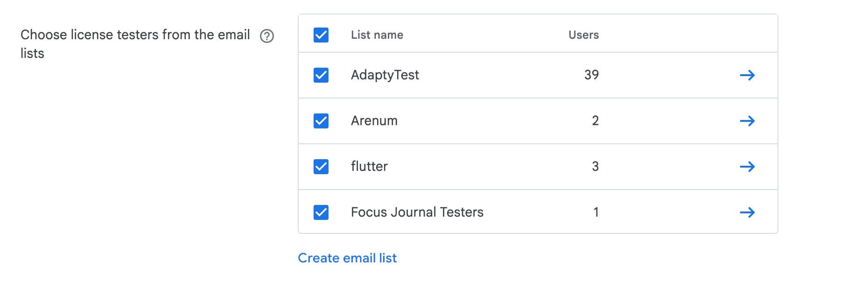868x296 pixels.
Task: Click the List name column header
Action: click(377, 35)
